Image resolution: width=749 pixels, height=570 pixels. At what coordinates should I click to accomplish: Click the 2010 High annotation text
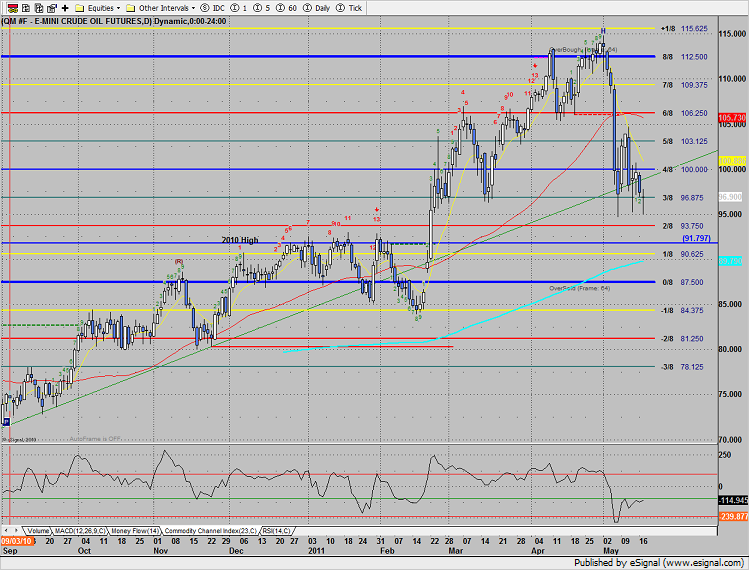click(240, 240)
